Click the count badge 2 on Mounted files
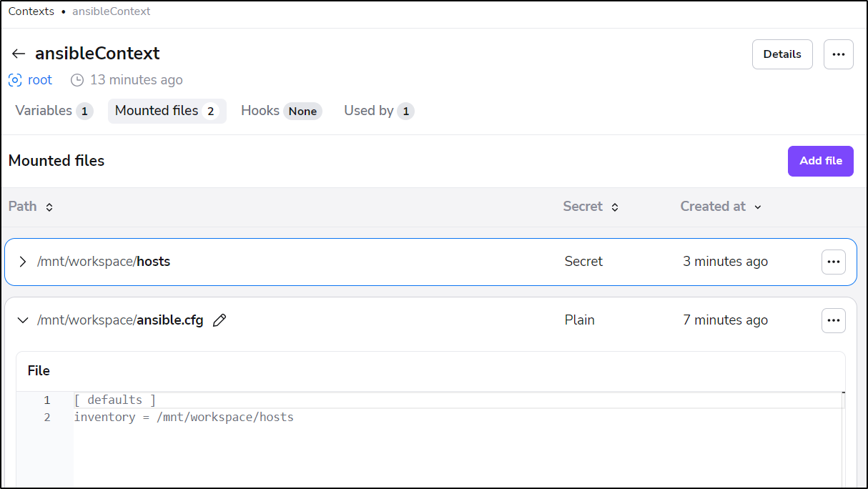The image size is (868, 489). pos(210,112)
